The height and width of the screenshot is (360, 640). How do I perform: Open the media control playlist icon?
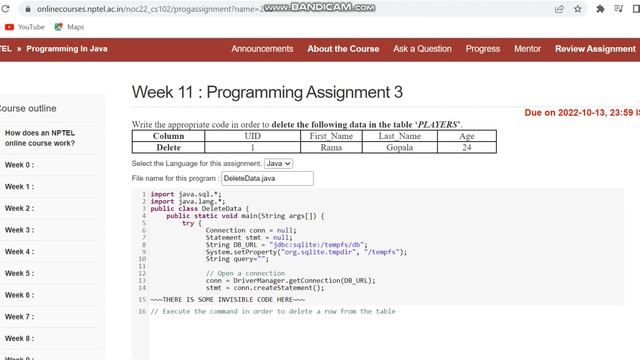click(x=618, y=9)
